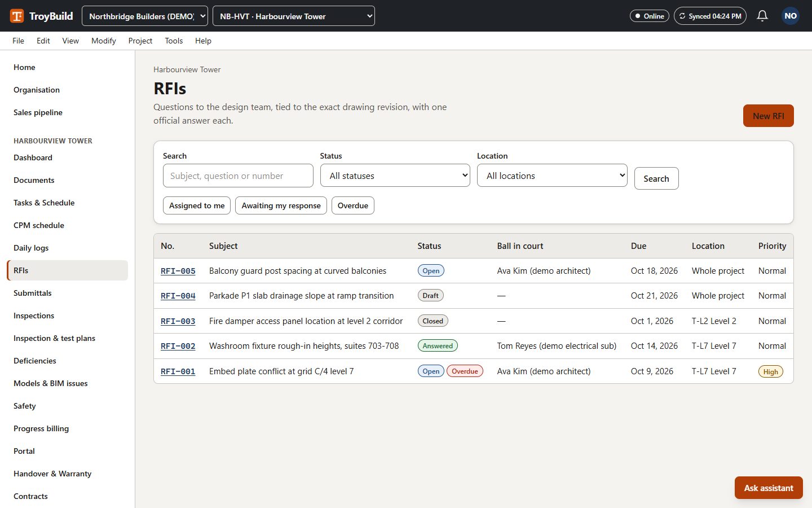Image resolution: width=812 pixels, height=508 pixels.
Task: Click the Priority column header
Action: (x=772, y=246)
